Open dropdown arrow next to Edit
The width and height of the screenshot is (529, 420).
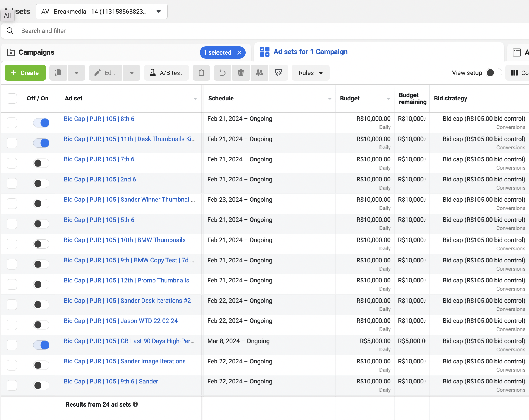click(x=132, y=73)
